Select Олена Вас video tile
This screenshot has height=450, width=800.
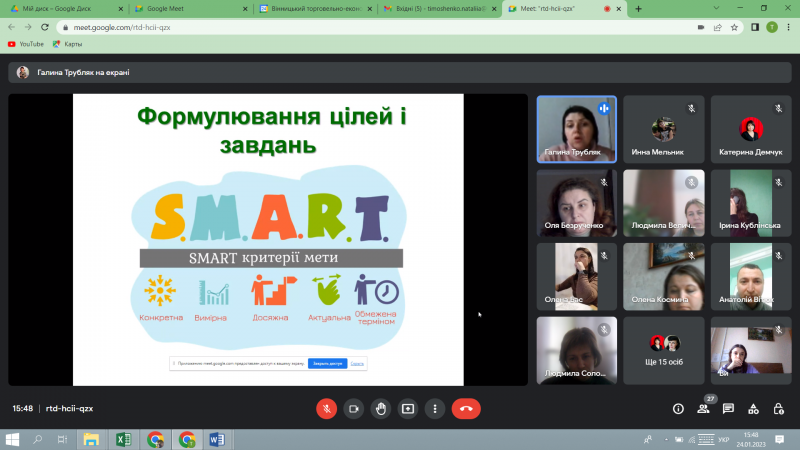click(577, 277)
